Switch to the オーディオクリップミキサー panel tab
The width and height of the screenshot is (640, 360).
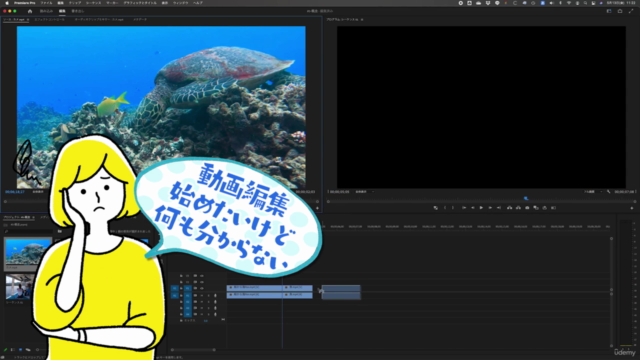pyautogui.click(x=99, y=20)
